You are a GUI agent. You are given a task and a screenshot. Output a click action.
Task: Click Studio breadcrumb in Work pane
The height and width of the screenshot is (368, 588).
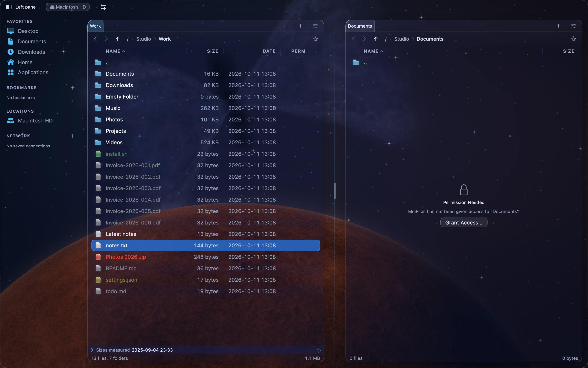143,39
